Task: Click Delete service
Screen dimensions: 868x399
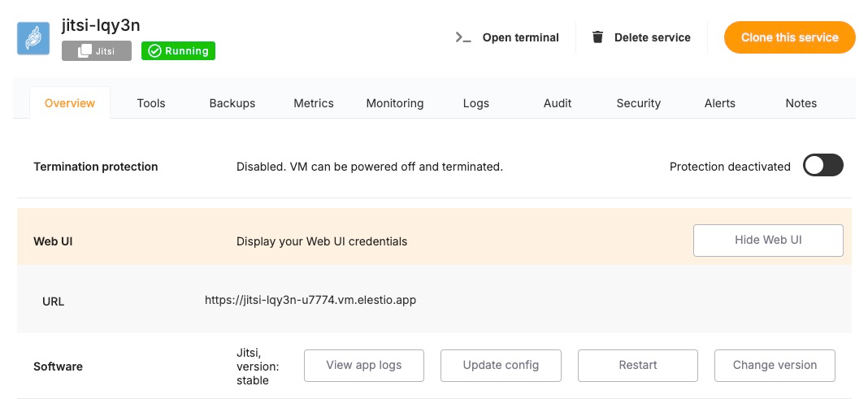Action: coord(641,37)
